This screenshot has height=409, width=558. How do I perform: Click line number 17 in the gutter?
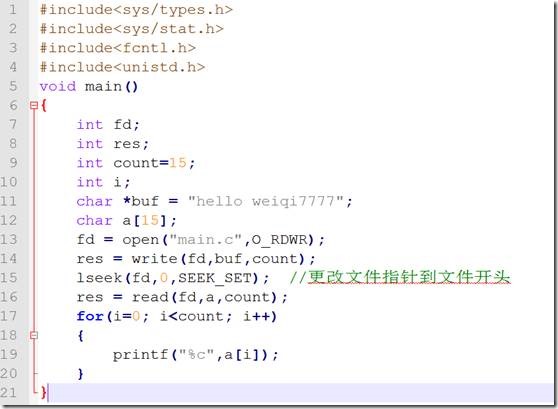click(9, 316)
